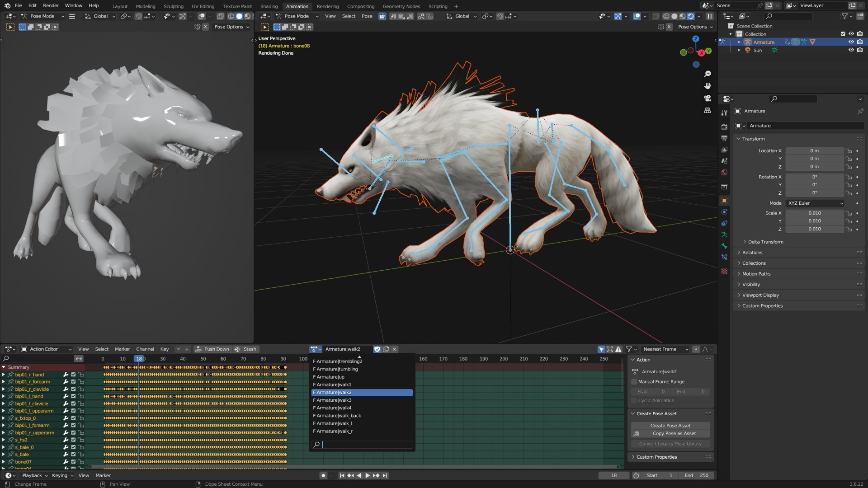Open the Nearest Frame snapping dropdown

click(665, 349)
